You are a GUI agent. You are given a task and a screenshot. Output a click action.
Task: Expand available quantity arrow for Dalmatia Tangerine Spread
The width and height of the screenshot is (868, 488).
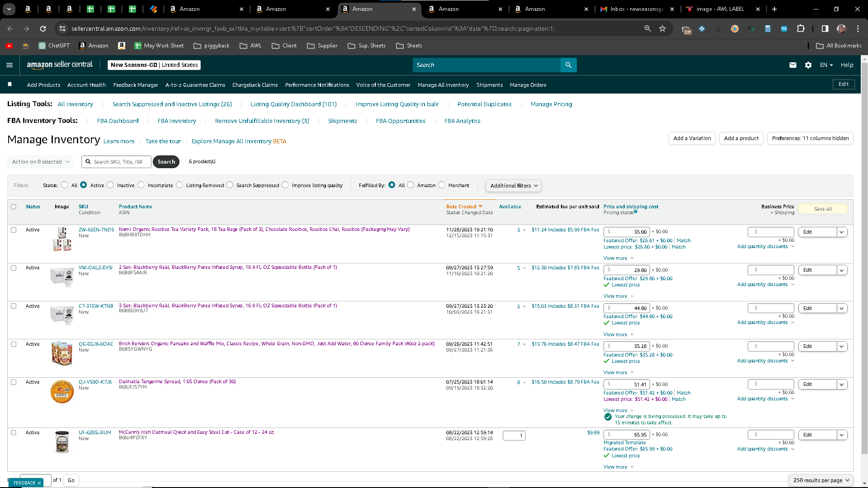point(524,382)
